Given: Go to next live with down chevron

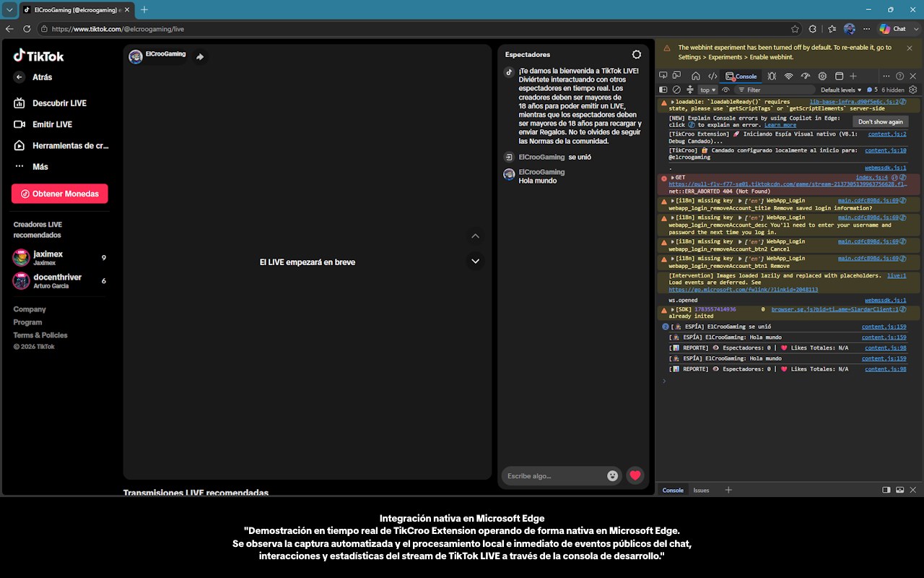Looking at the screenshot, I should [475, 261].
